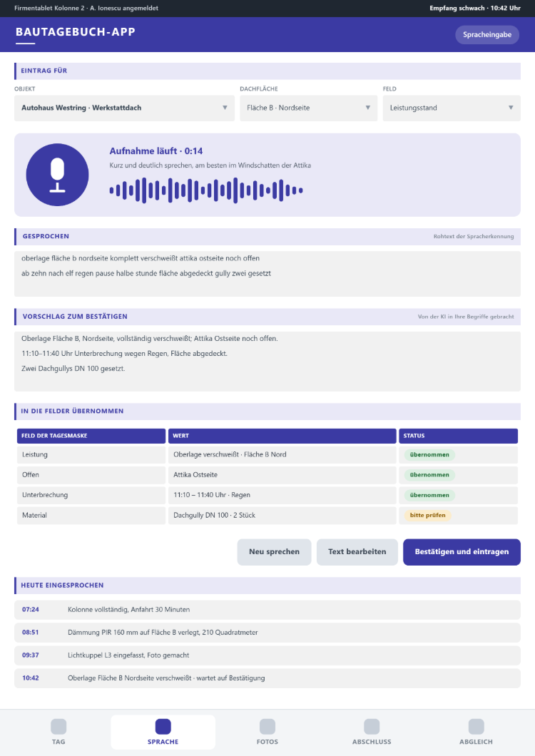Viewport: 535px width, 756px height.
Task: Click the übernommen badge in Leistung row
Action: point(429,454)
